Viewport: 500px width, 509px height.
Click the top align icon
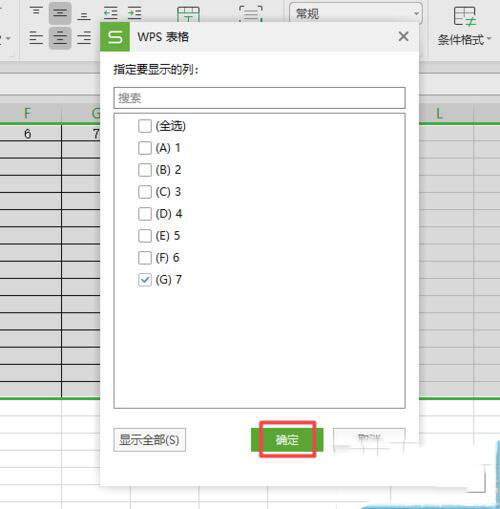[36, 12]
